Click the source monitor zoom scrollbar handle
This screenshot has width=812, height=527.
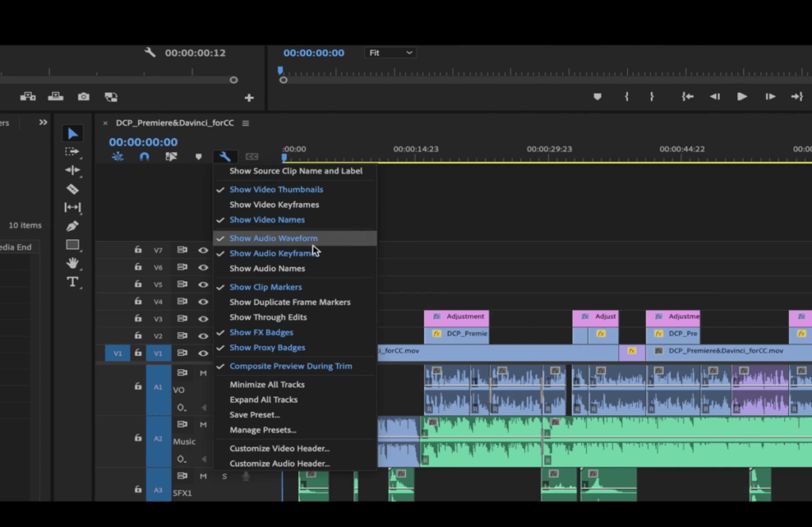[233, 79]
